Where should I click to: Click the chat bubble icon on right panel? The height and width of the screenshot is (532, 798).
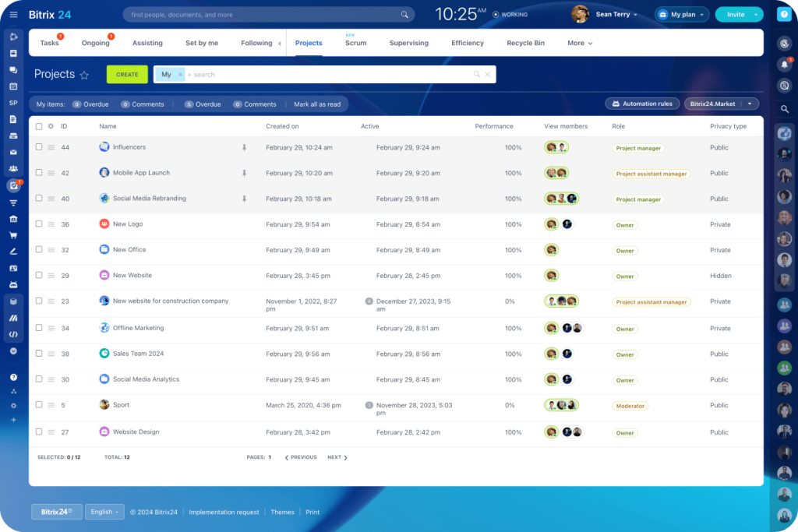click(x=786, y=86)
